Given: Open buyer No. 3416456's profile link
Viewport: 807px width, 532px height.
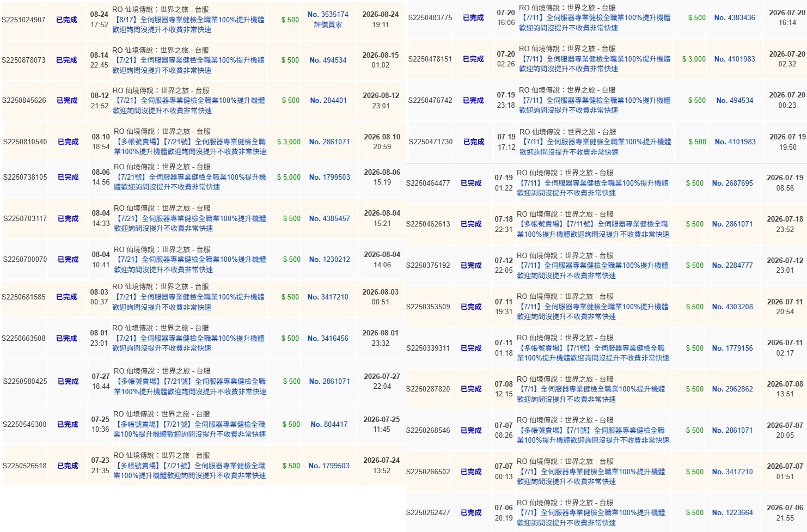Looking at the screenshot, I should (328, 339).
